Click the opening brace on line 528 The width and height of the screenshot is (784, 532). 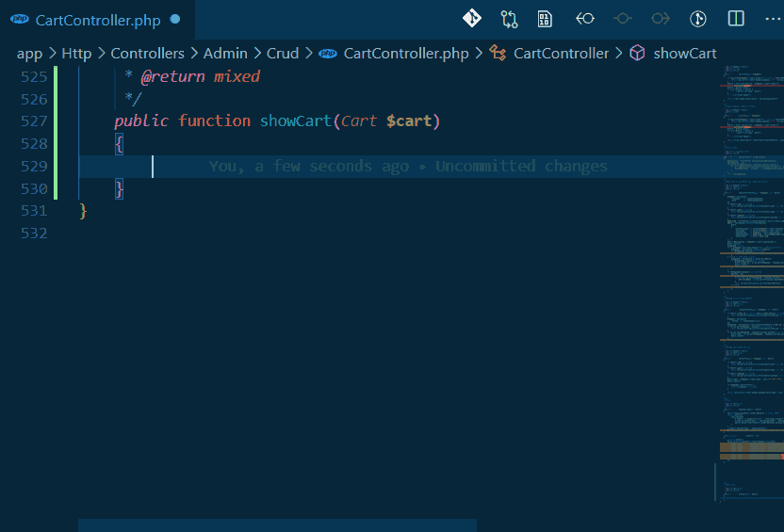119,144
